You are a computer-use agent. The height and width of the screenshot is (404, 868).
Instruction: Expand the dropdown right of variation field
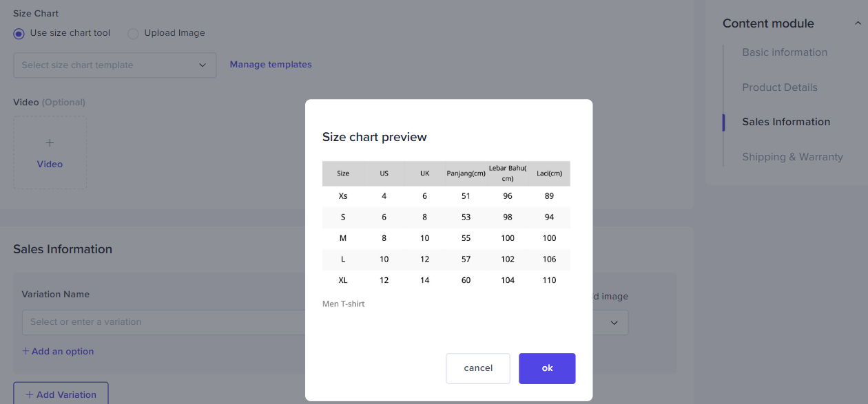click(x=613, y=322)
